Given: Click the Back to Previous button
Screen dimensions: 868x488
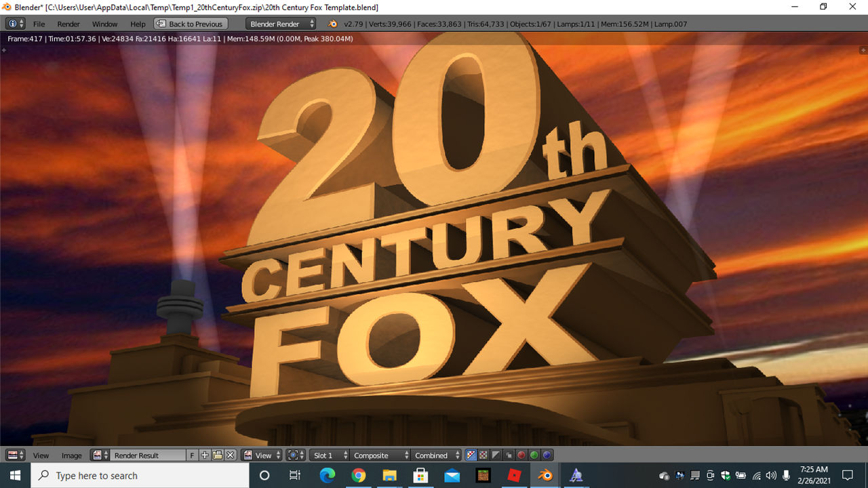Looking at the screenshot, I should [191, 24].
